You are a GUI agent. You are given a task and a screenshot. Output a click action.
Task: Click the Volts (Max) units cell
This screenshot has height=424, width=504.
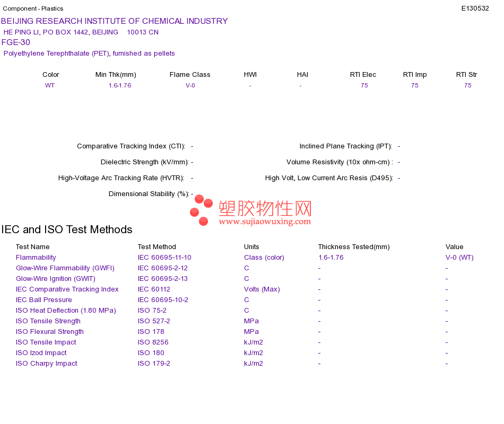[x=262, y=289]
